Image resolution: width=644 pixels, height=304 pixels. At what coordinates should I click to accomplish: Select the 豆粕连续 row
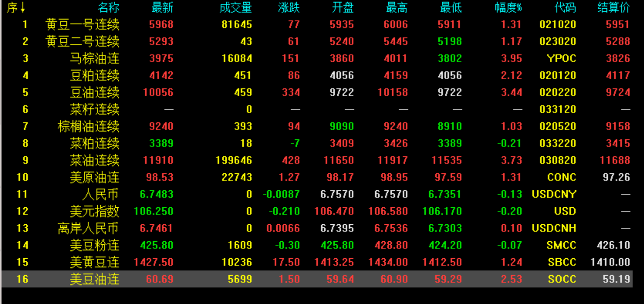(317, 75)
